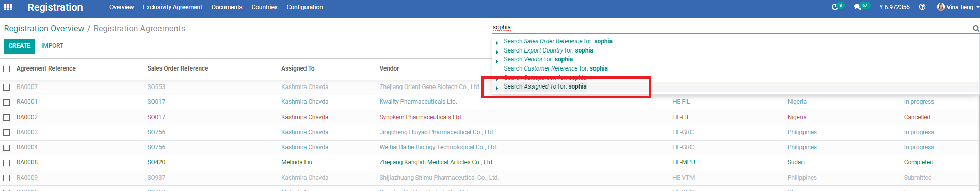Open agreement RA0007
Viewport: 980px width, 191px height.
point(27,87)
